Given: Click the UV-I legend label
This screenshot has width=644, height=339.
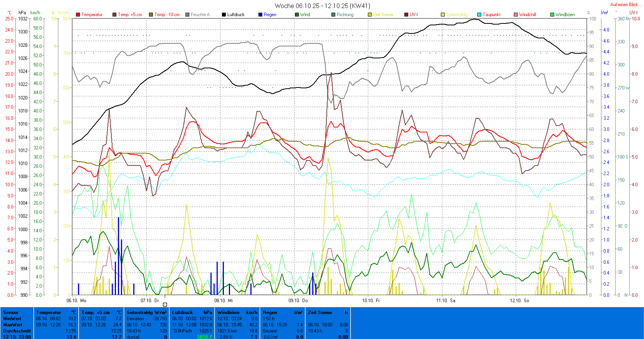Looking at the screenshot, I should coord(414,15).
